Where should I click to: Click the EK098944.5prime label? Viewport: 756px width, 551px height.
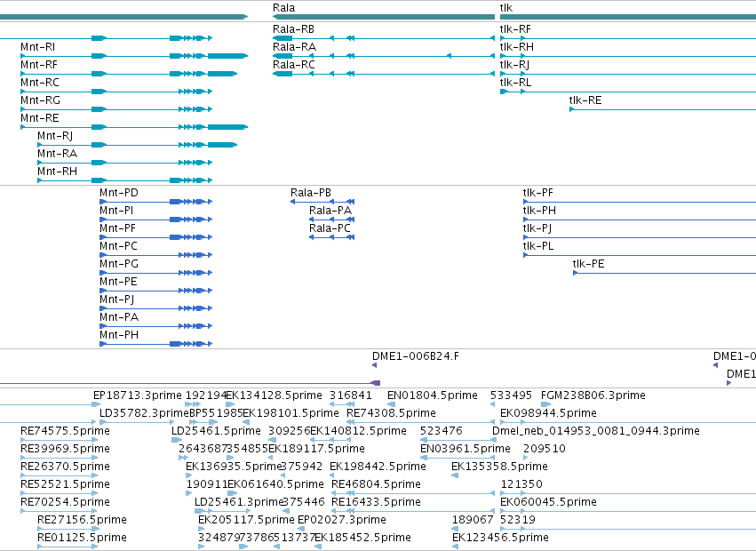tap(548, 414)
